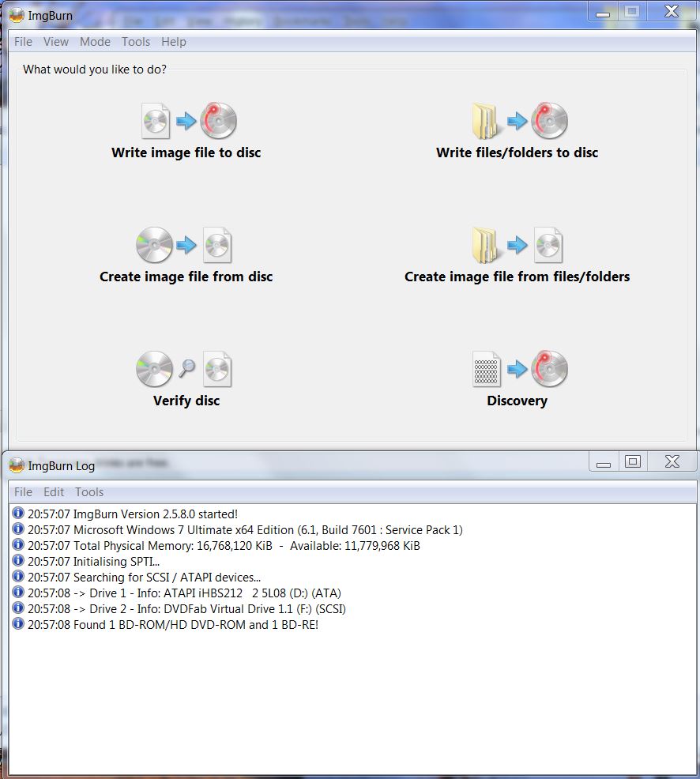Open the File menu in ImgBurn main window
Viewport: 700px width, 779px height.
tap(24, 42)
